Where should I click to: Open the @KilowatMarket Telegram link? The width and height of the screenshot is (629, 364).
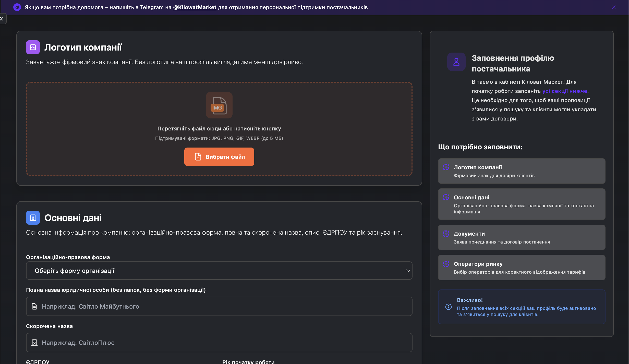pos(195,7)
